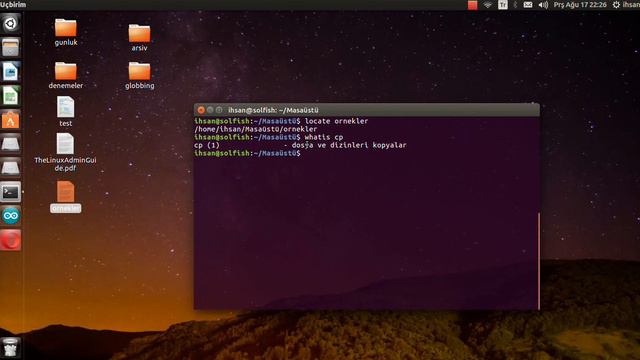Select the denemeler folder on desktop
Viewport: 640px width, 360px height.
click(66, 76)
